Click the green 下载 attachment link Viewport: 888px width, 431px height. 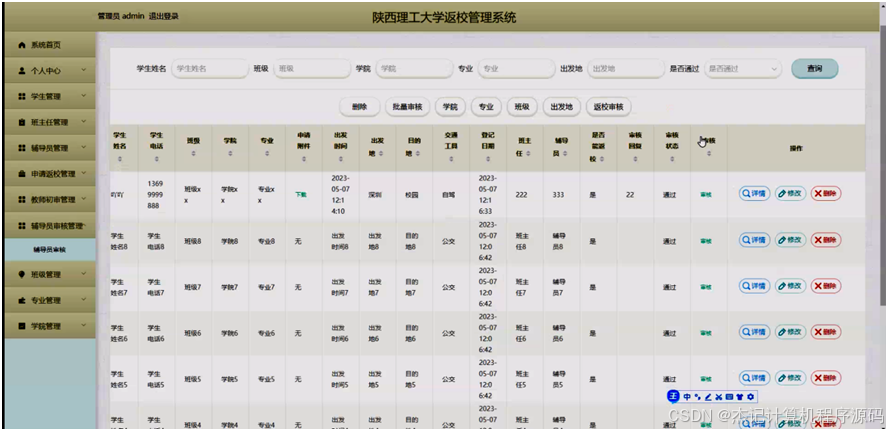point(300,194)
